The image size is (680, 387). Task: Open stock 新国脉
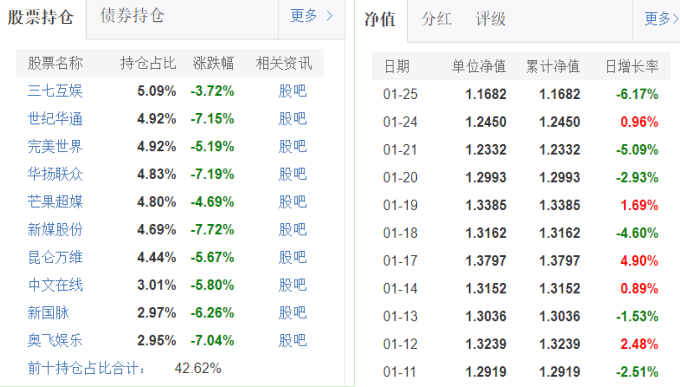(48, 313)
